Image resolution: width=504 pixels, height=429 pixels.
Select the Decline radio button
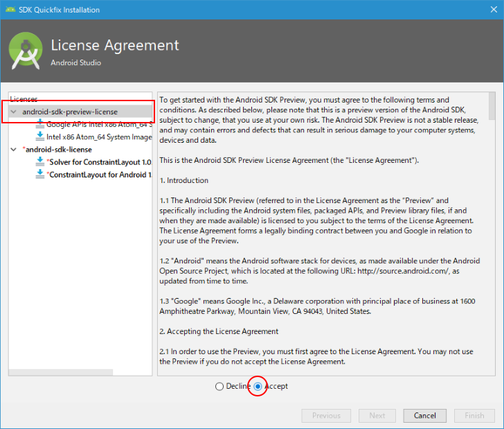[x=219, y=386]
